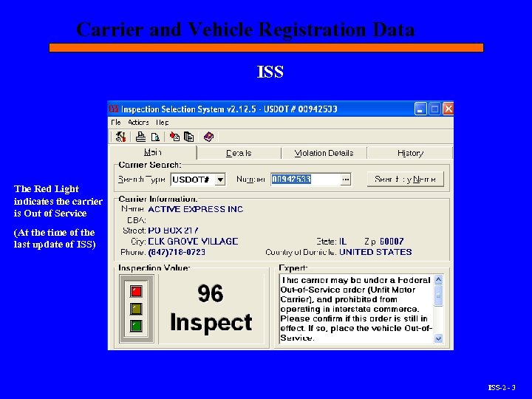Open the purple help book icon
532x399 pixels.
coord(208,137)
